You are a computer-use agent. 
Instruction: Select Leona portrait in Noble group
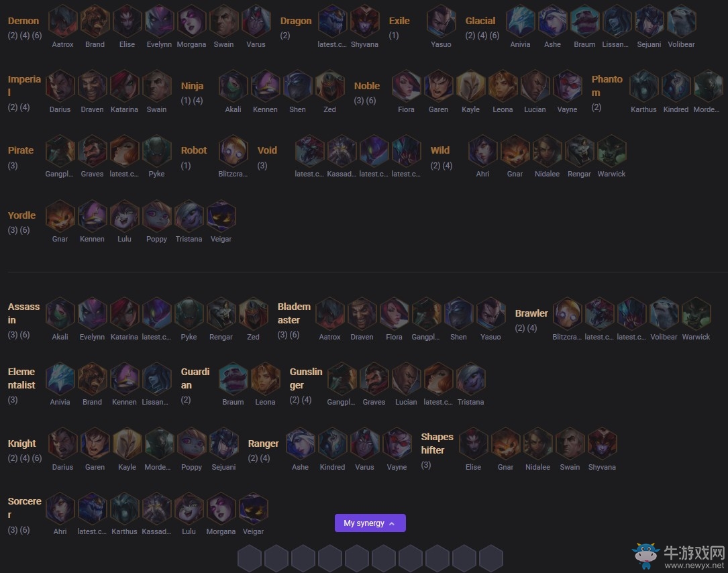click(503, 87)
